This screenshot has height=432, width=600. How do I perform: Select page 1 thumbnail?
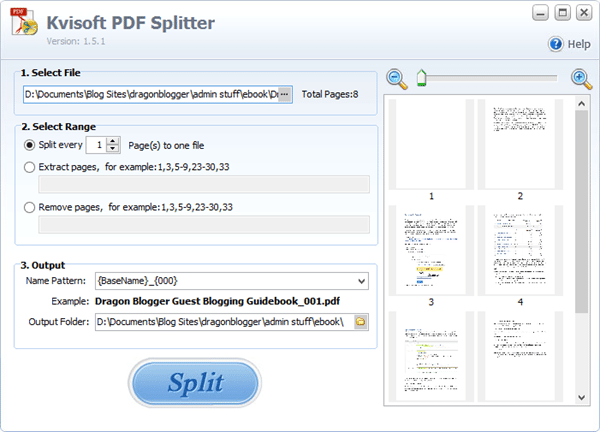431,144
